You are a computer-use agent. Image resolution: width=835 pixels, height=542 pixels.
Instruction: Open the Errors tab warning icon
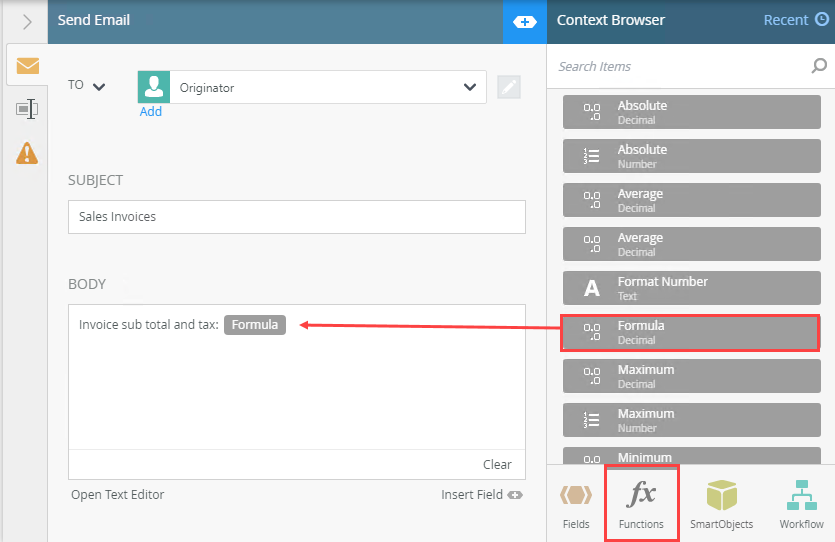point(27,153)
